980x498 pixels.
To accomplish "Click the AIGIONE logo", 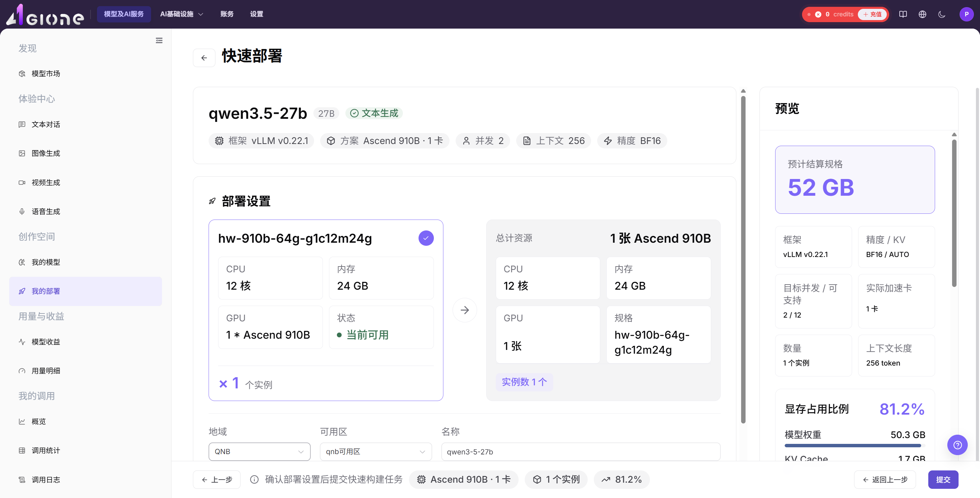I will click(x=45, y=15).
